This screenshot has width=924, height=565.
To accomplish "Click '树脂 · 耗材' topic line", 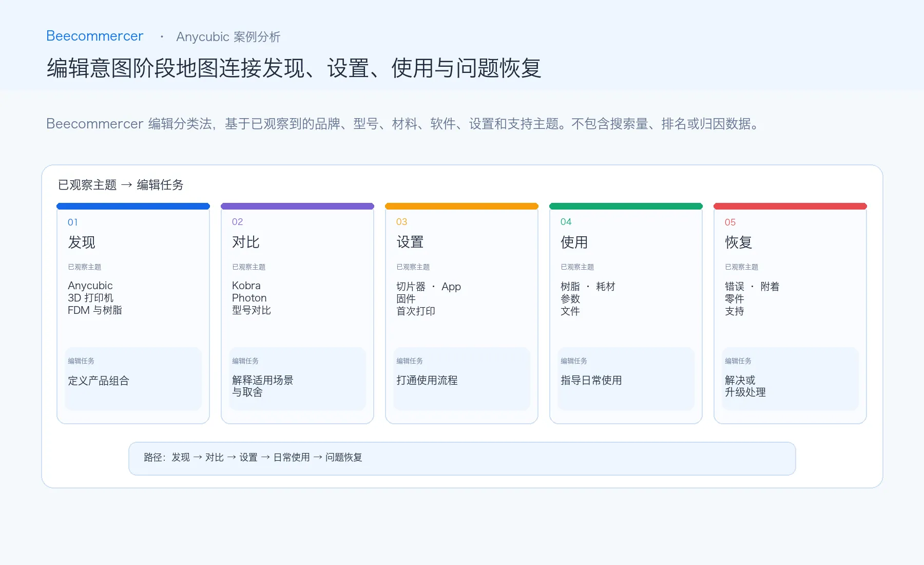I will 588,287.
